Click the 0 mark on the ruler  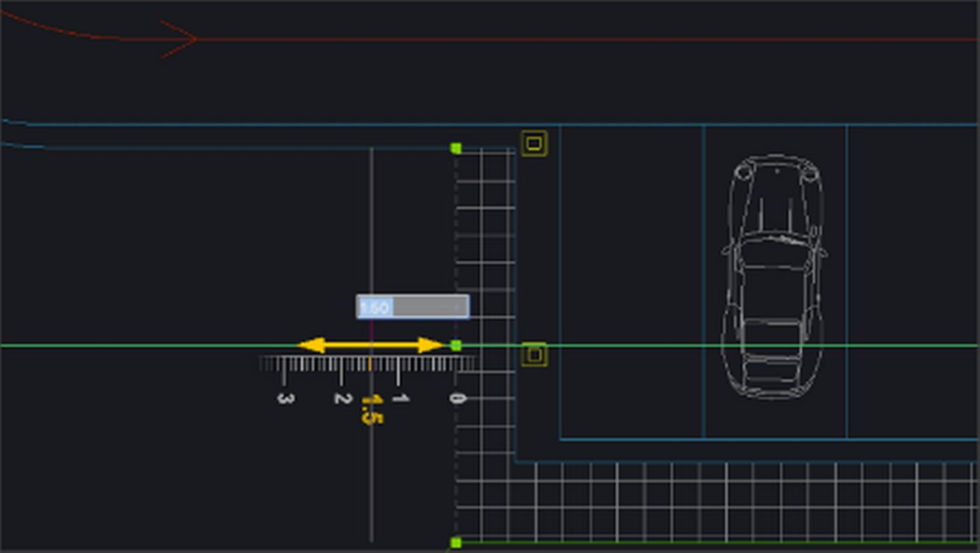[456, 398]
